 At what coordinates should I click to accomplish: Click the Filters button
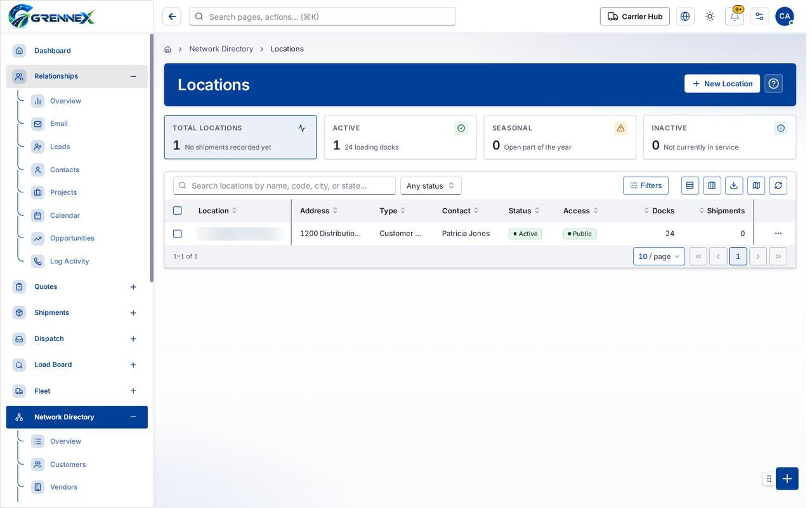646,185
